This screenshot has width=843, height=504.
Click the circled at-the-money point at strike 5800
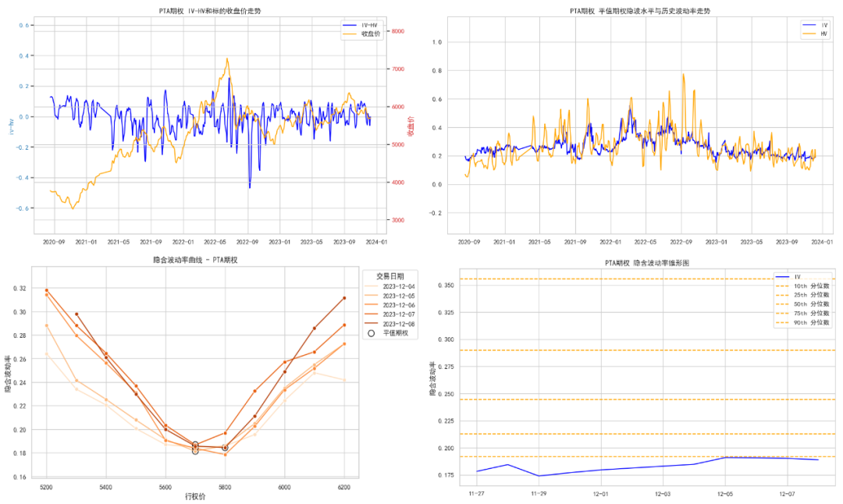tap(225, 448)
